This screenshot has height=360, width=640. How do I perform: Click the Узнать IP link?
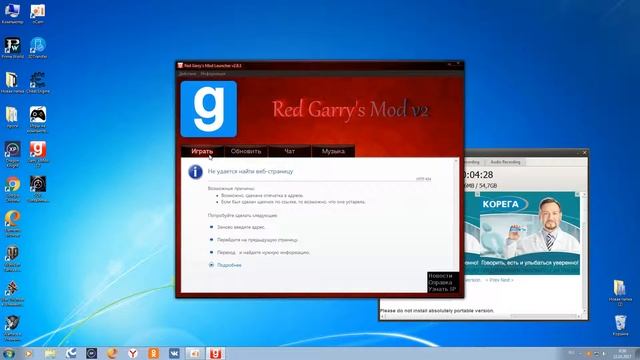pyautogui.click(x=442, y=289)
